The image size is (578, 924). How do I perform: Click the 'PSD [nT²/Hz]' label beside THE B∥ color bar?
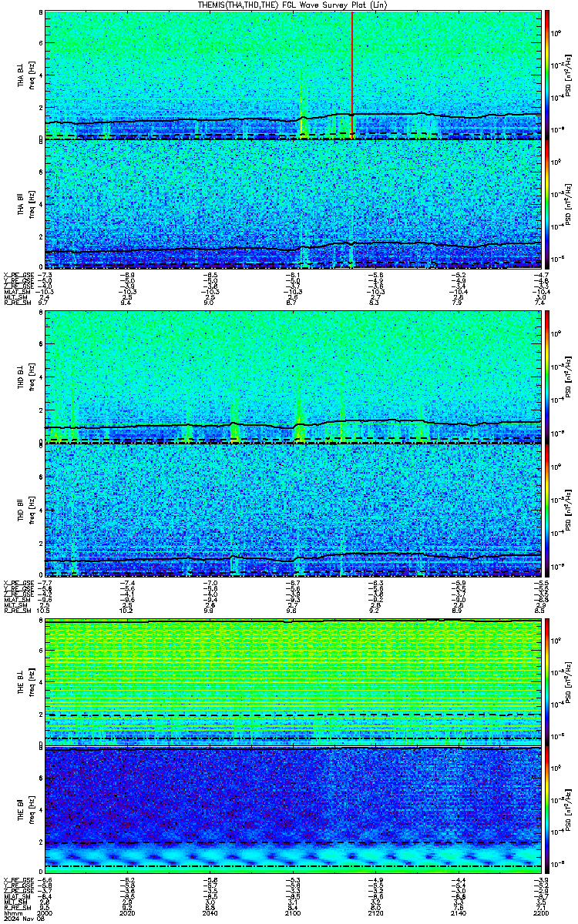[569, 810]
